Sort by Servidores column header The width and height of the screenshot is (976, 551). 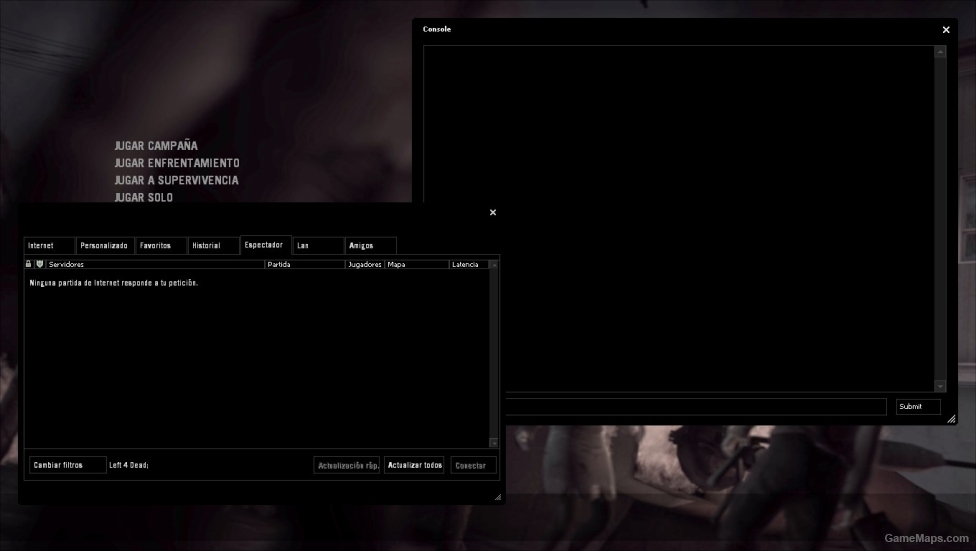tap(156, 265)
